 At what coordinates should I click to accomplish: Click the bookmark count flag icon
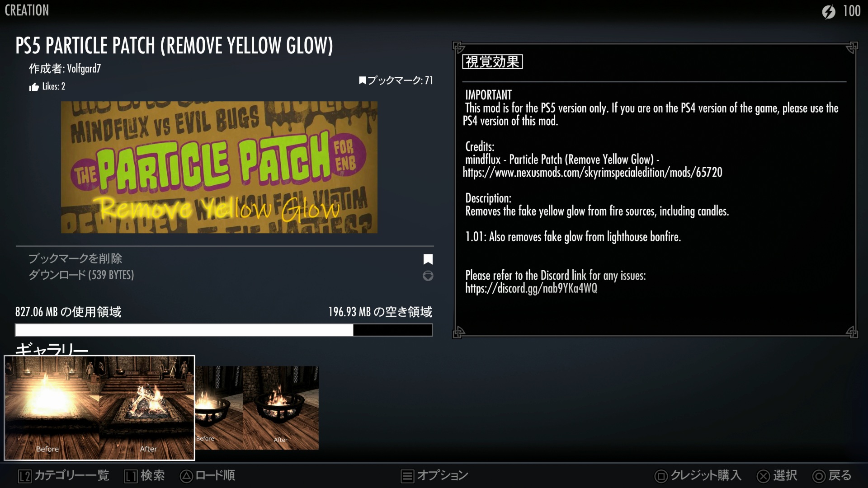click(362, 80)
